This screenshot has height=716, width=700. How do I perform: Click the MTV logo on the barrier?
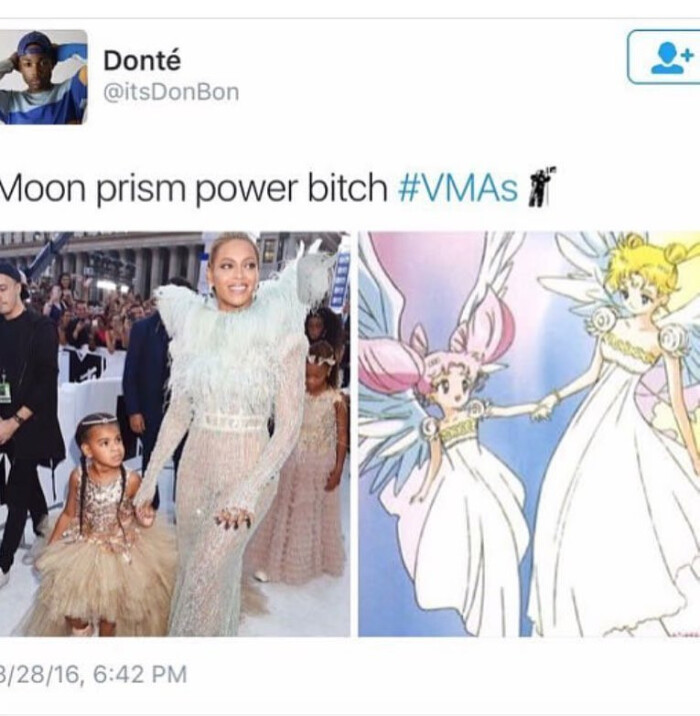(87, 364)
